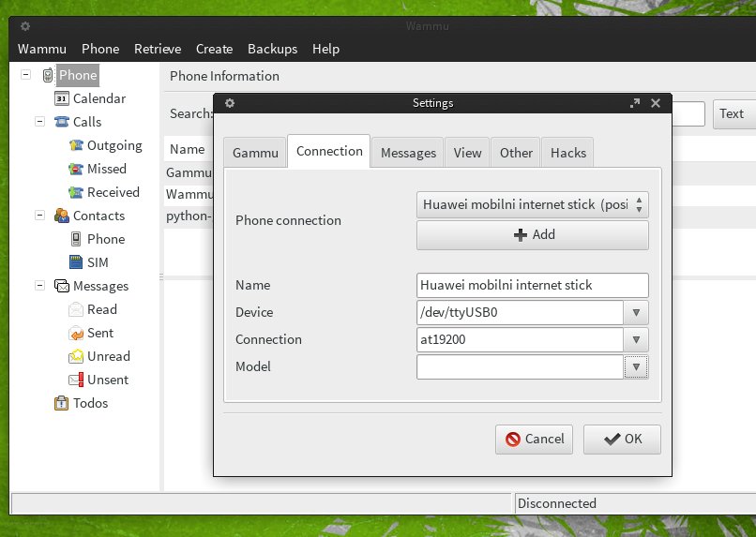This screenshot has width=756, height=537.
Task: Switch to the Hacks tab
Action: [x=567, y=153]
